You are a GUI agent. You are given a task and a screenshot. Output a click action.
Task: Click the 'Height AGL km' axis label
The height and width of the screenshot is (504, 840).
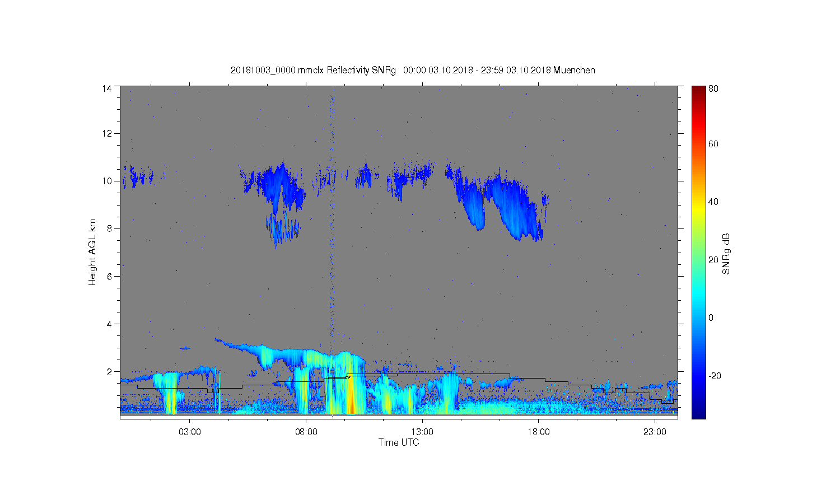[92, 252]
